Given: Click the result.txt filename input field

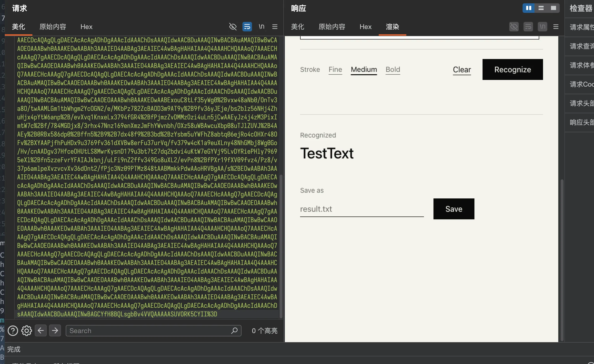Looking at the screenshot, I should point(362,209).
